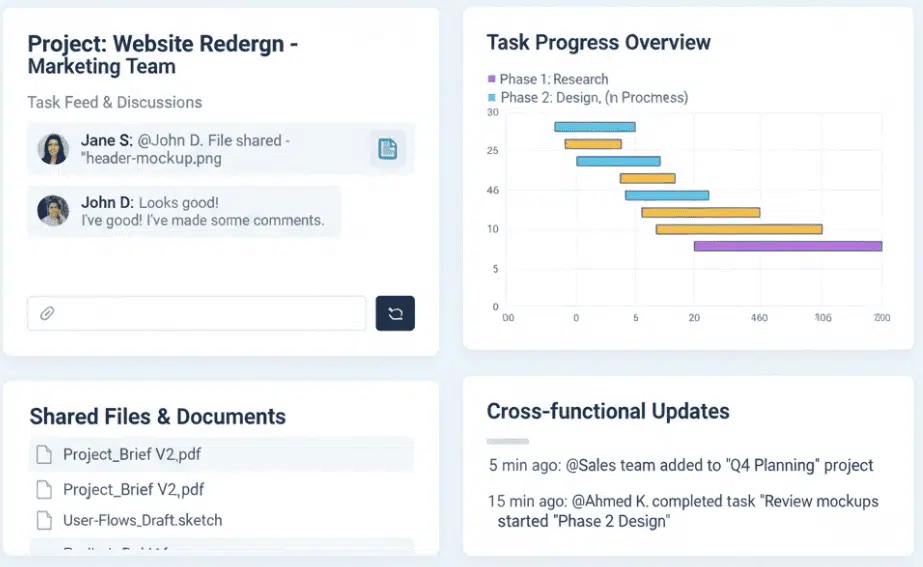Click Jane S. profile avatar
The height and width of the screenshot is (567, 923).
[x=53, y=149]
